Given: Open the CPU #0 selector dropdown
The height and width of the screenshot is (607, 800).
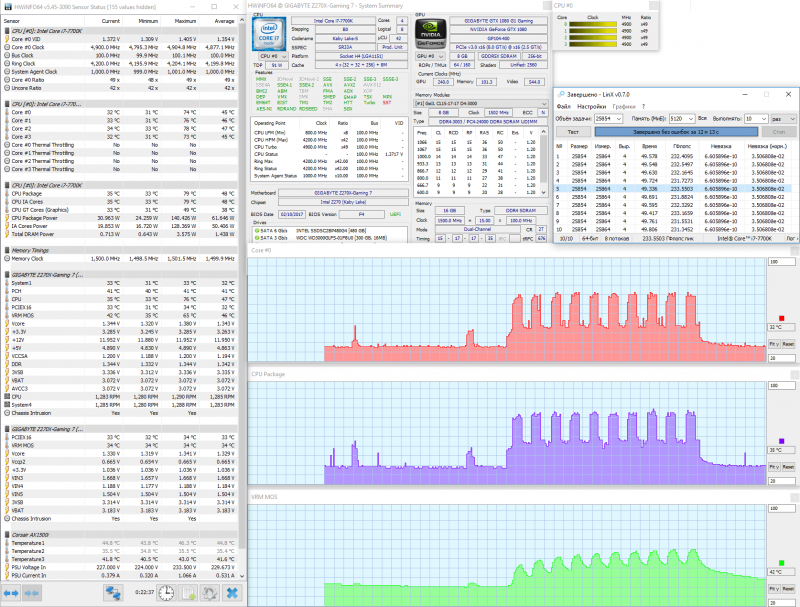Looking at the screenshot, I should point(272,56).
